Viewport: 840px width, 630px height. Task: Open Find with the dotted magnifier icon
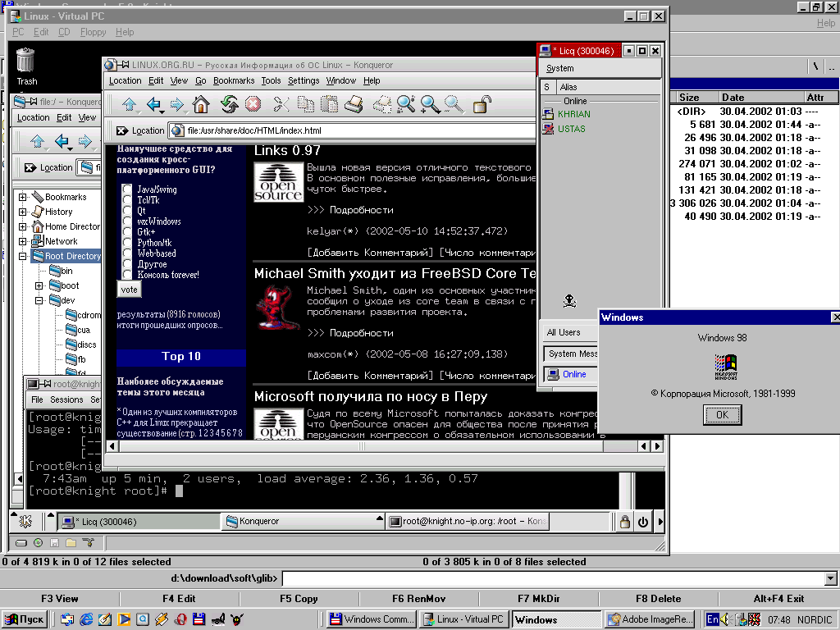pyautogui.click(x=405, y=104)
